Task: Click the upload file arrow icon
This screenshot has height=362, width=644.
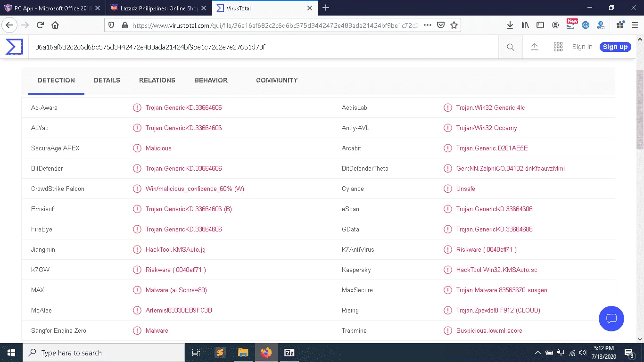Action: 535,47
